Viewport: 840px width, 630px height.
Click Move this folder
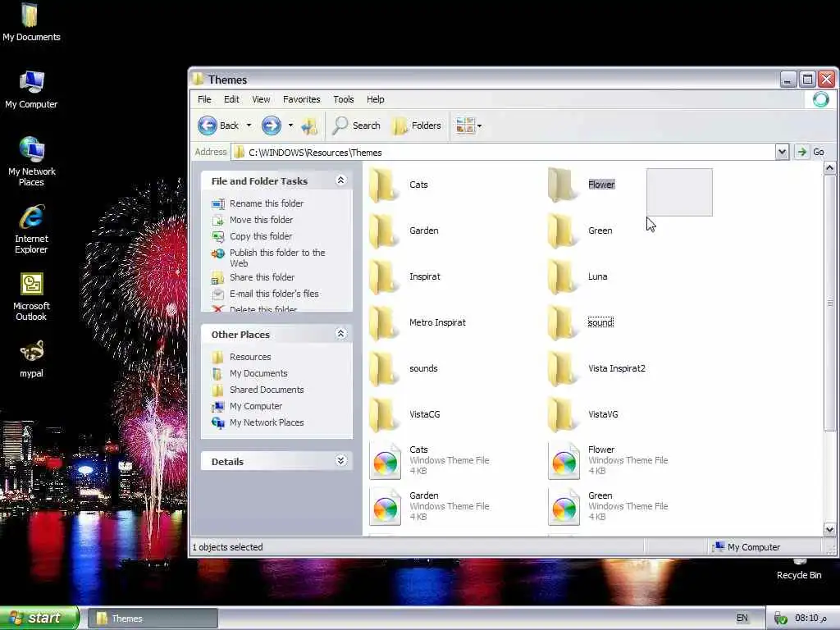pos(253,220)
